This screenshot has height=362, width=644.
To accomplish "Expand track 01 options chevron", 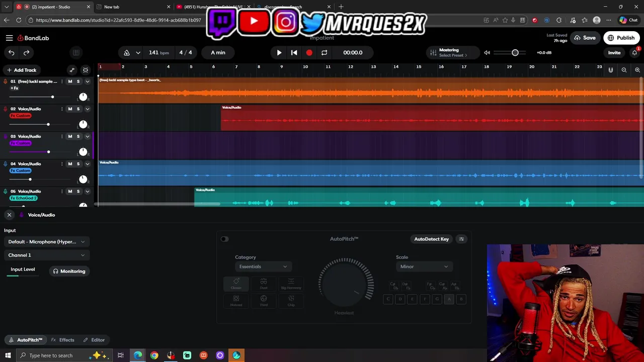I will coord(87,81).
